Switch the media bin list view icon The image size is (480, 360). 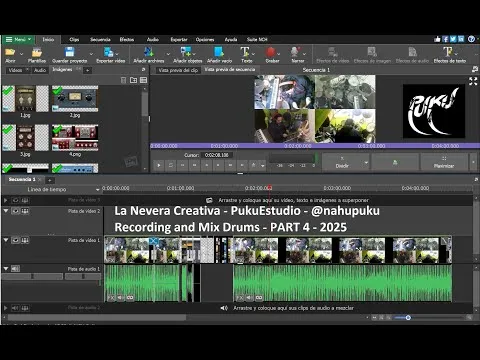point(143,80)
